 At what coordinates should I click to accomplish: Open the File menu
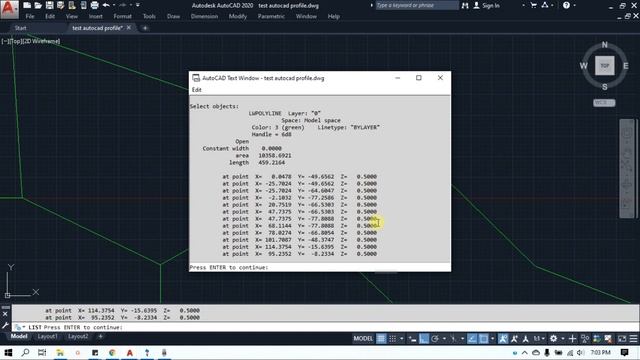point(30,17)
